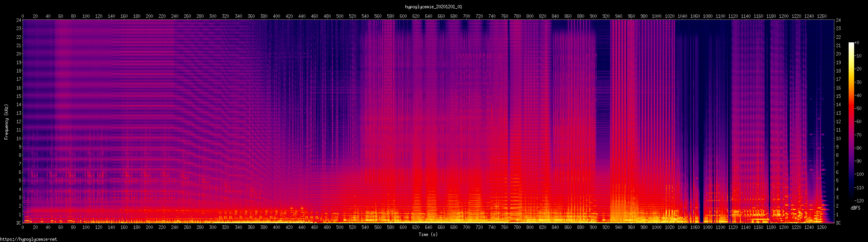Select the 300 s marker on the bottom time axis
Viewport: 868px width, 242px height.
[213, 228]
